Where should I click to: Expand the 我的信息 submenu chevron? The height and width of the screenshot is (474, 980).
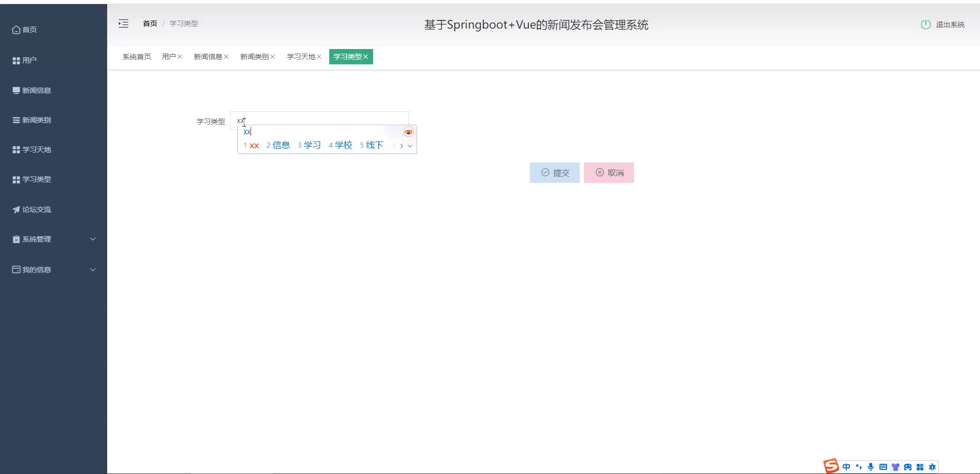pos(93,269)
